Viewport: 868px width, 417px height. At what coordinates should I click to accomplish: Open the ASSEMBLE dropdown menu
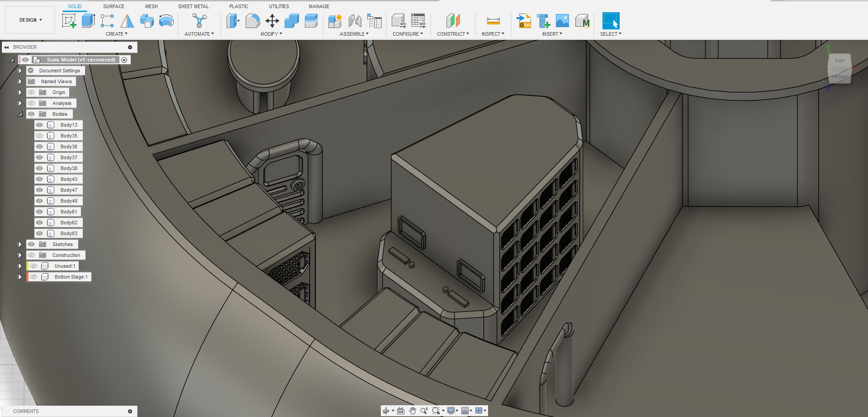click(354, 34)
